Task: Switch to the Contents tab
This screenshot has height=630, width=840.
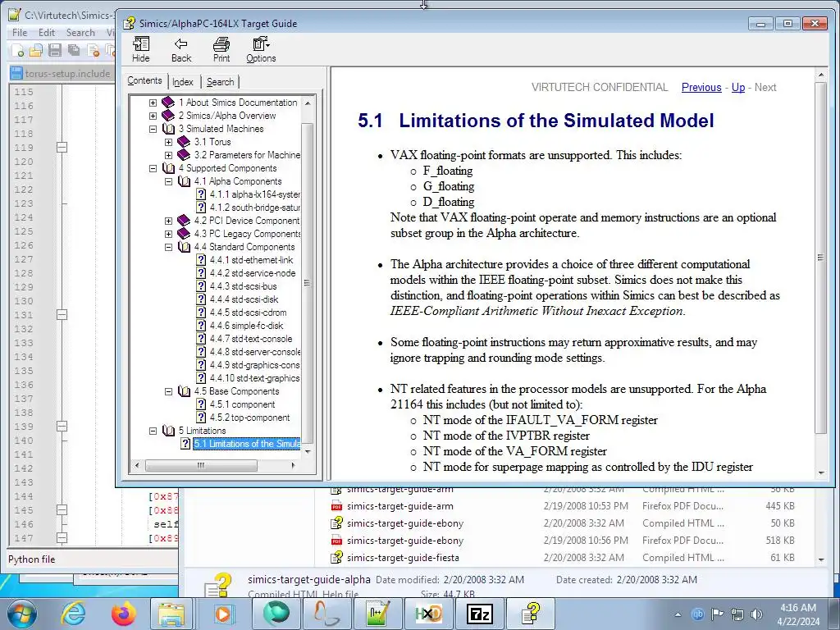Action: (x=144, y=80)
